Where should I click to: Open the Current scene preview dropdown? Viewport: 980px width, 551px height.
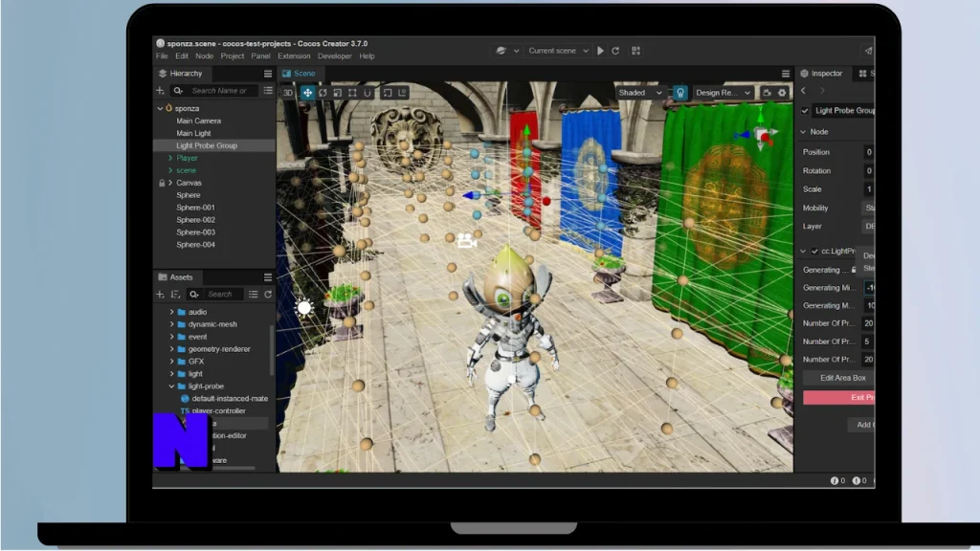[x=558, y=51]
